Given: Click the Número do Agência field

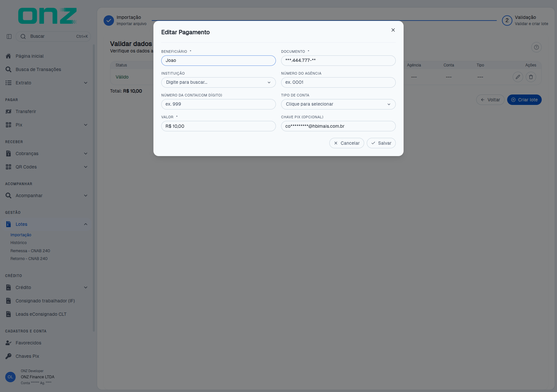Looking at the screenshot, I should pyautogui.click(x=338, y=82).
